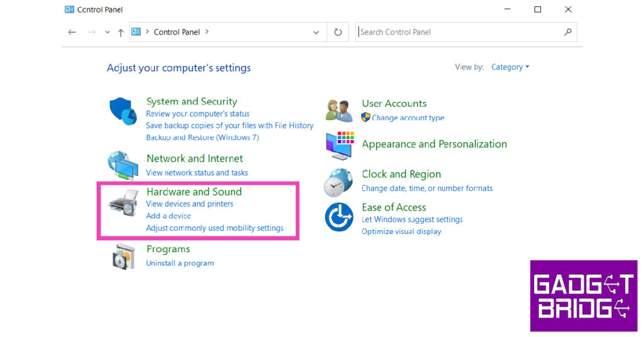
Task: Navigate back with the back arrow
Action: [x=72, y=32]
